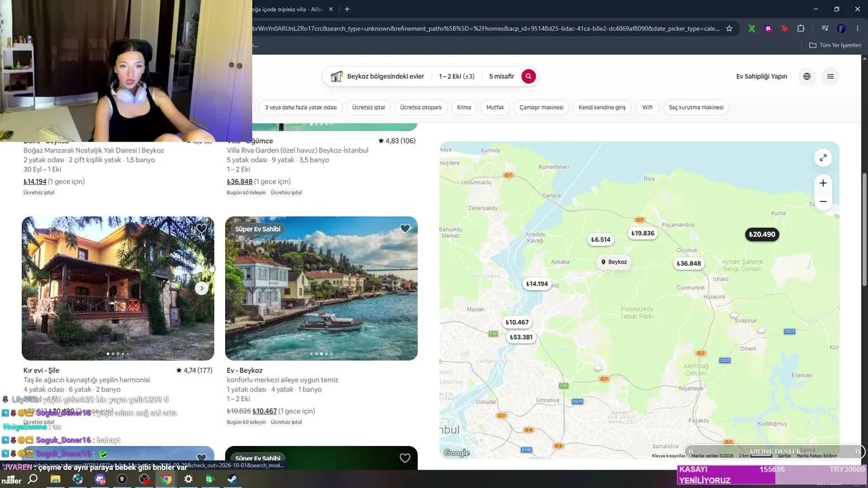Image resolution: width=868 pixels, height=488 pixels.
Task: Click the red Airbnb search button
Action: pos(528,77)
